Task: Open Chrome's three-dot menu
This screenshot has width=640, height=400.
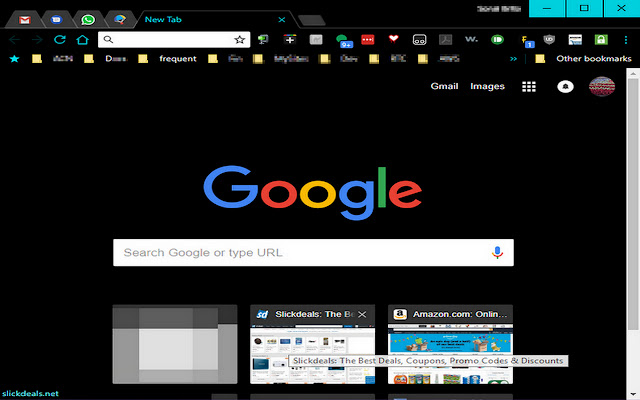Action: tap(626, 40)
